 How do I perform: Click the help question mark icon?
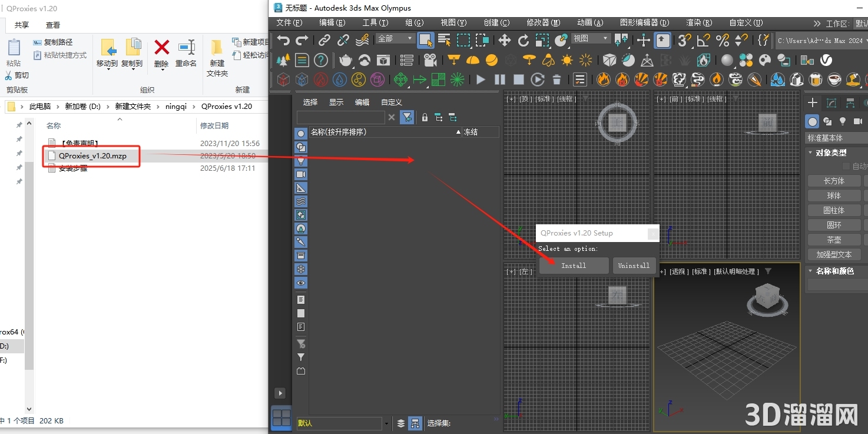pos(320,60)
